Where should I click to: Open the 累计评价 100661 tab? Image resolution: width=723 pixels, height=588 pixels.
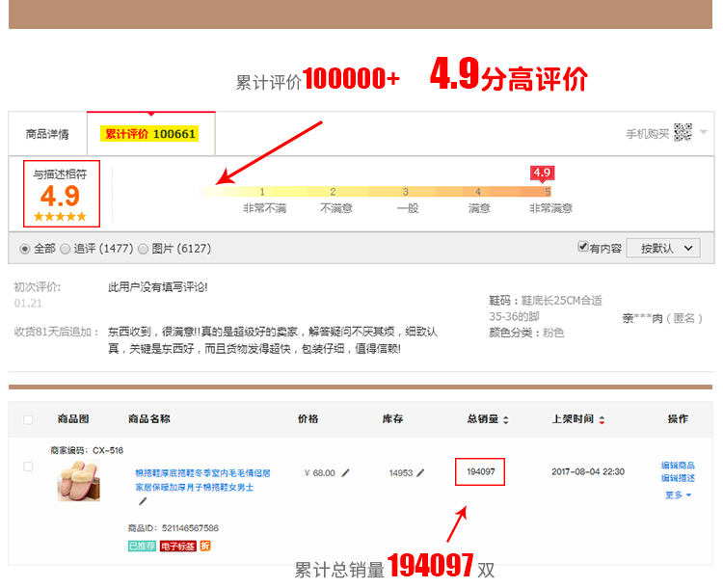click(150, 134)
